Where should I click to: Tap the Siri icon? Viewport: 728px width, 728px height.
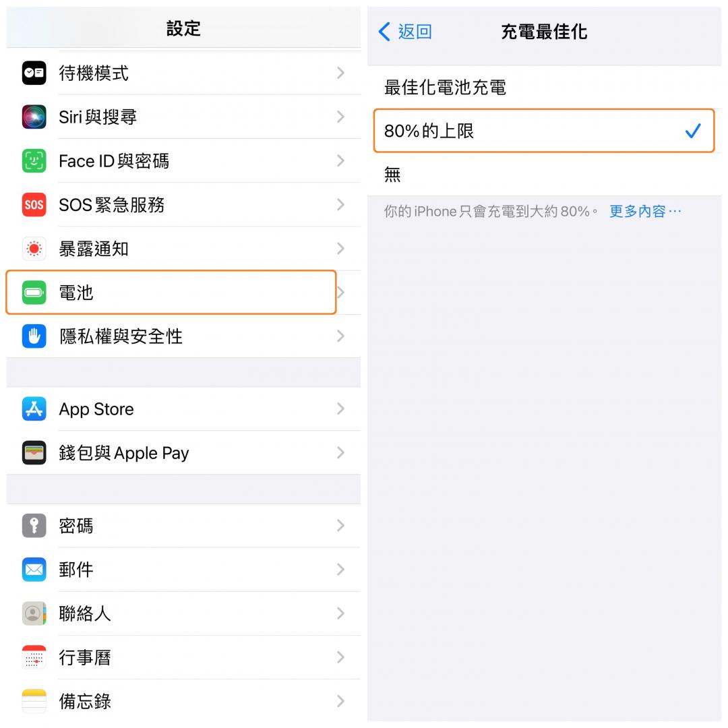[x=34, y=117]
